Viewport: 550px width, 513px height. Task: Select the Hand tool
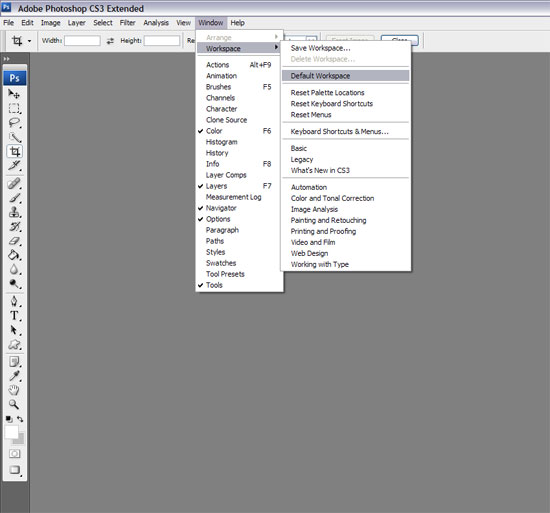[x=14, y=390]
